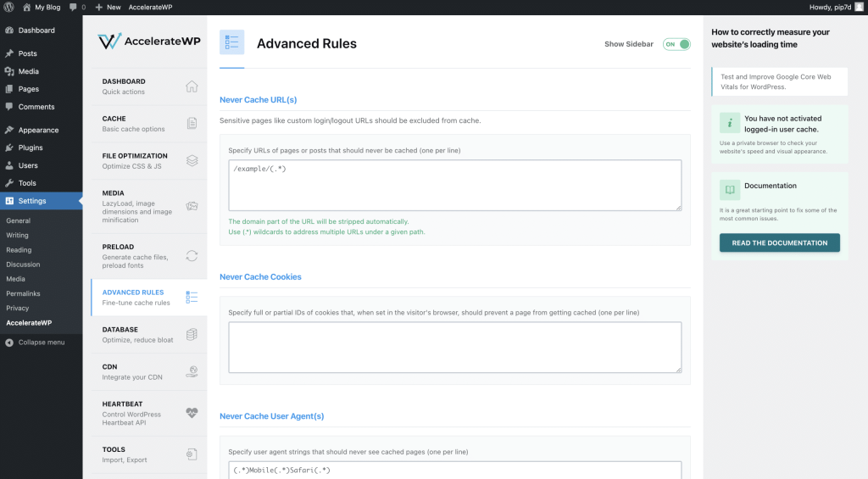
Task: Open Pages in WordPress sidebar
Action: tap(41, 89)
